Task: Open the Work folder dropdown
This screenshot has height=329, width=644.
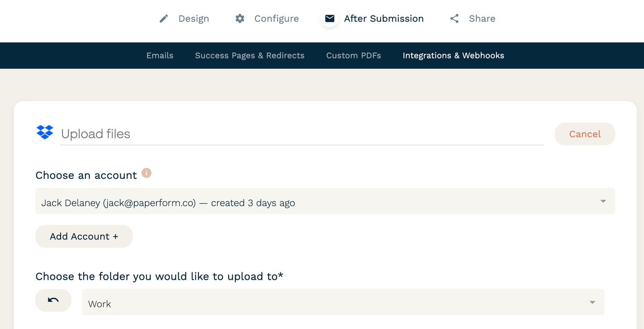Action: pos(343,302)
